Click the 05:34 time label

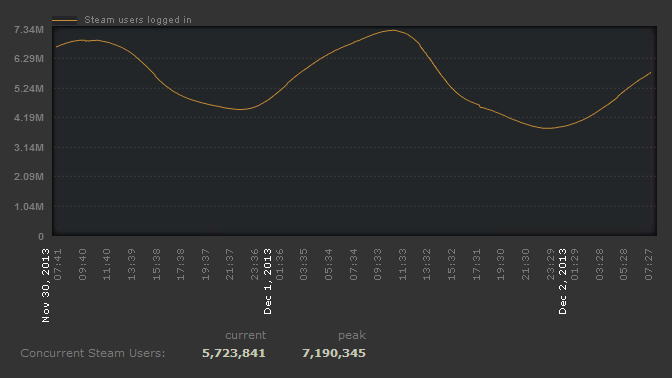click(329, 264)
